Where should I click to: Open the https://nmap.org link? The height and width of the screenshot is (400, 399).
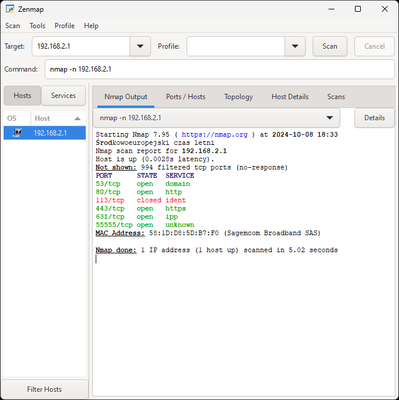(214, 135)
